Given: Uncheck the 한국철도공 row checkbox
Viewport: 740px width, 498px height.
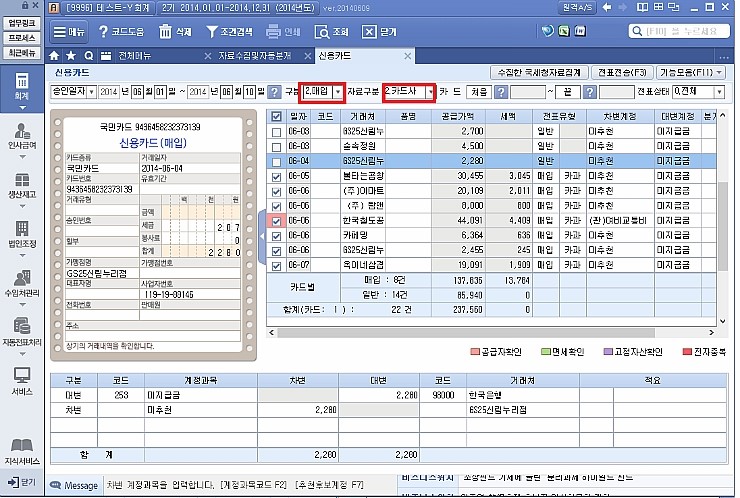Looking at the screenshot, I should point(277,221).
